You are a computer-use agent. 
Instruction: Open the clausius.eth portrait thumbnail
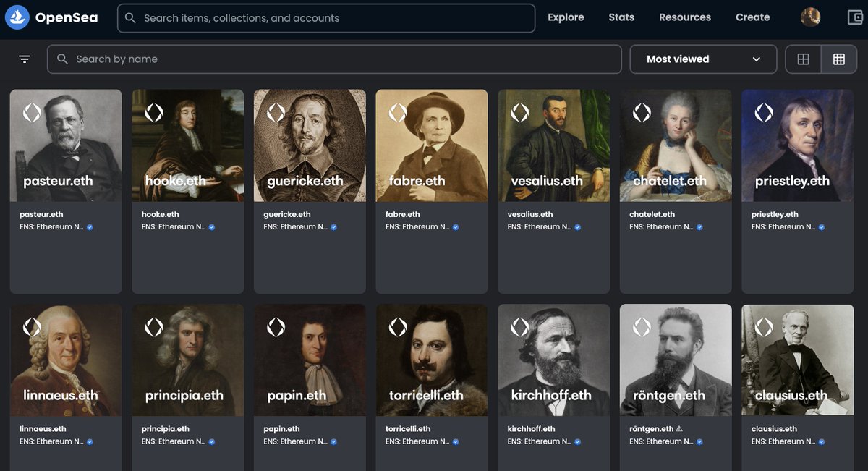click(798, 360)
